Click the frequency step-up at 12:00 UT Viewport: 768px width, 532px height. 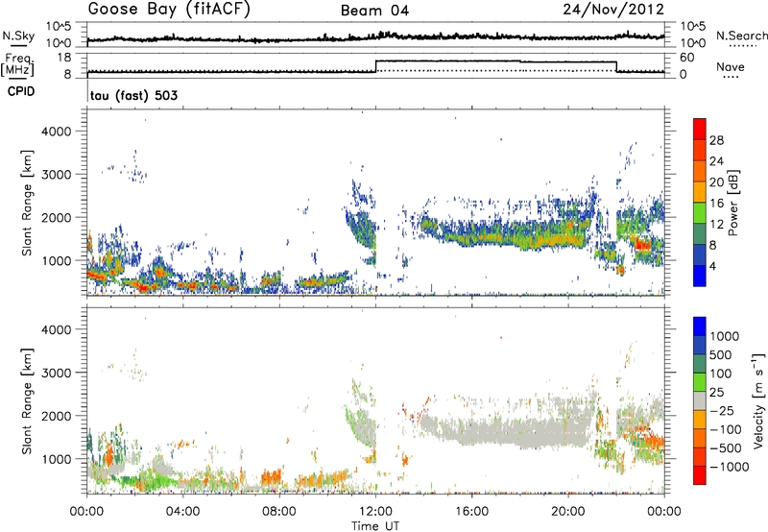pyautogui.click(x=375, y=66)
